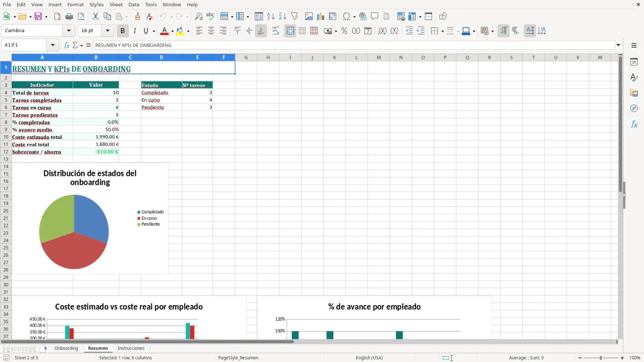Image resolution: width=644 pixels, height=362 pixels.
Task: Open the Borders dropdown arrow
Action: click(x=442, y=32)
